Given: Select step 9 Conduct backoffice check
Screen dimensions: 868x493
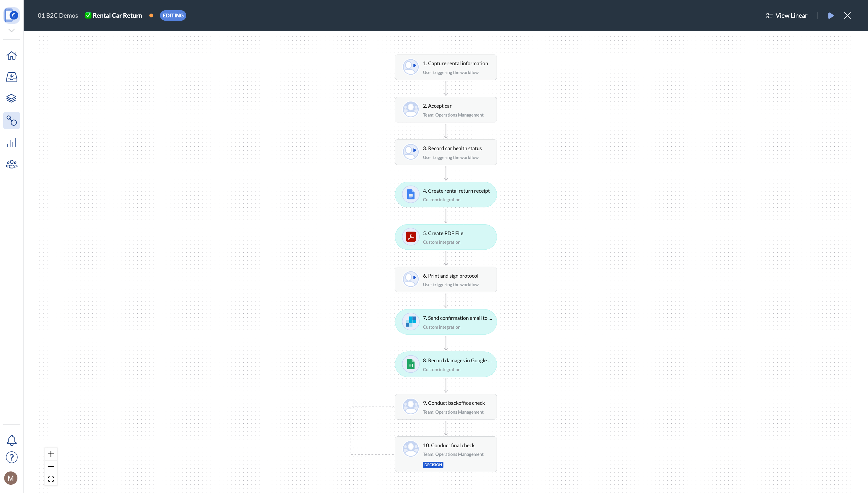Looking at the screenshot, I should click(446, 407).
